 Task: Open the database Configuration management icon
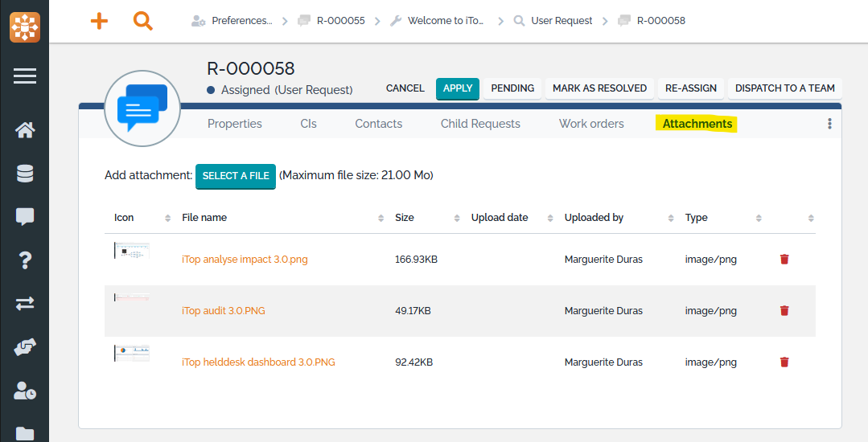click(25, 174)
